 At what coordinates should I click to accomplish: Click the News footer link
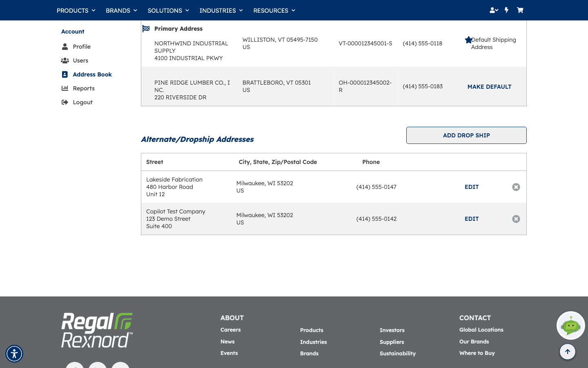click(227, 341)
